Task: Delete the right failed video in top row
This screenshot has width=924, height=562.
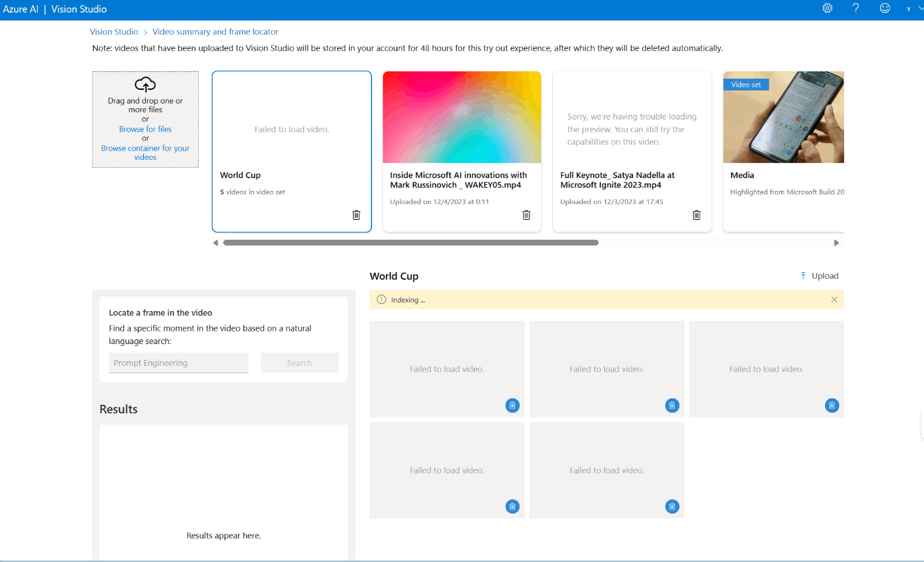Action: click(x=832, y=405)
